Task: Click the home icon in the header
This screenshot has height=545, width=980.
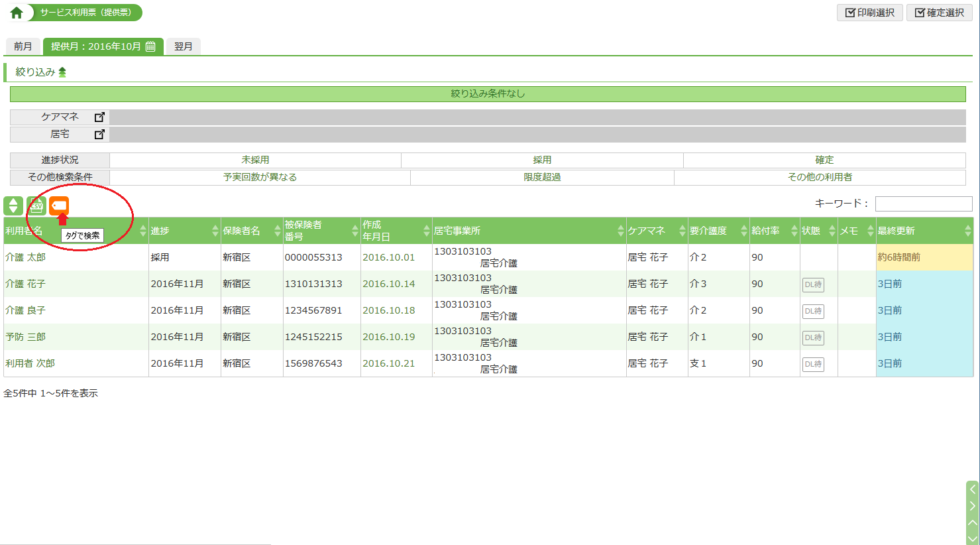Action: click(17, 13)
